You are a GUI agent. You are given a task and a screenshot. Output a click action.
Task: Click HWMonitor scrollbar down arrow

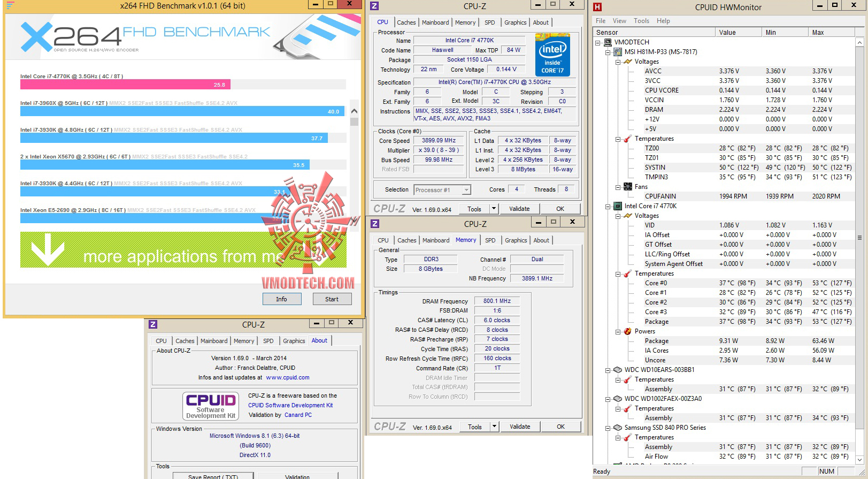click(859, 459)
